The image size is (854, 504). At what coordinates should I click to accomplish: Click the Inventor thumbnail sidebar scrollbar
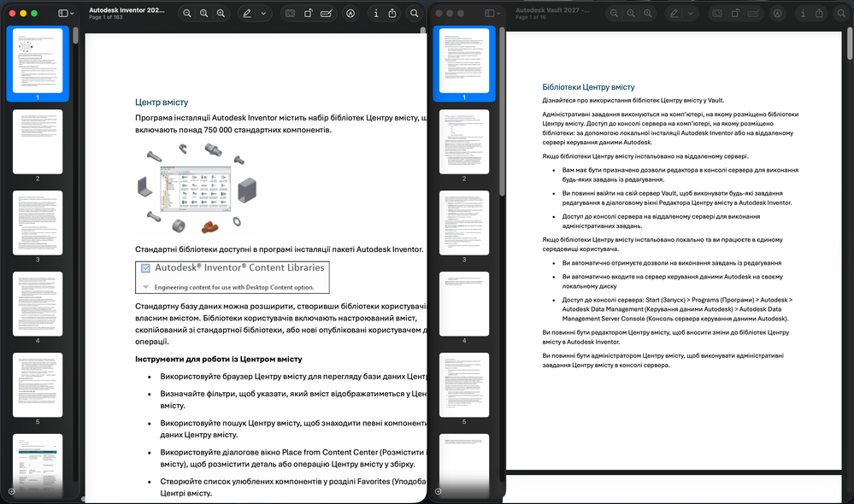[x=75, y=35]
